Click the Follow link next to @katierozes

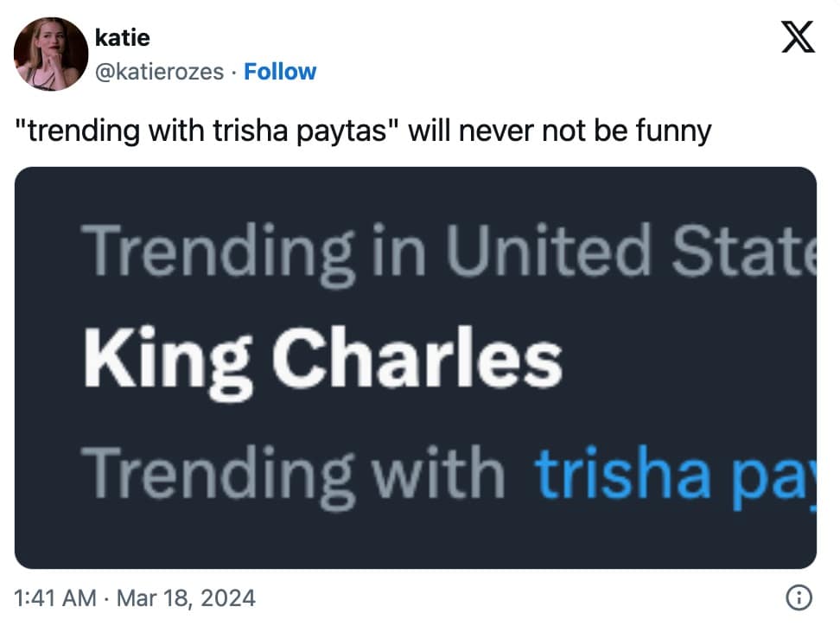281,72
